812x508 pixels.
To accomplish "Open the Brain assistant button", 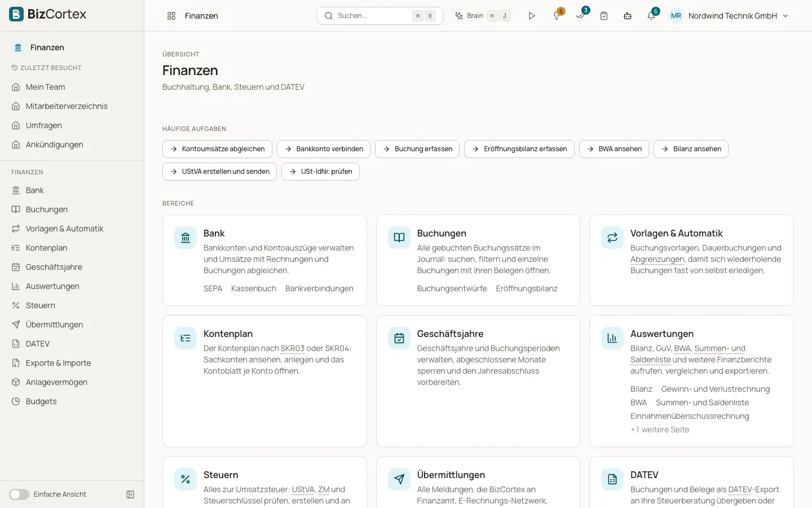I will click(483, 16).
